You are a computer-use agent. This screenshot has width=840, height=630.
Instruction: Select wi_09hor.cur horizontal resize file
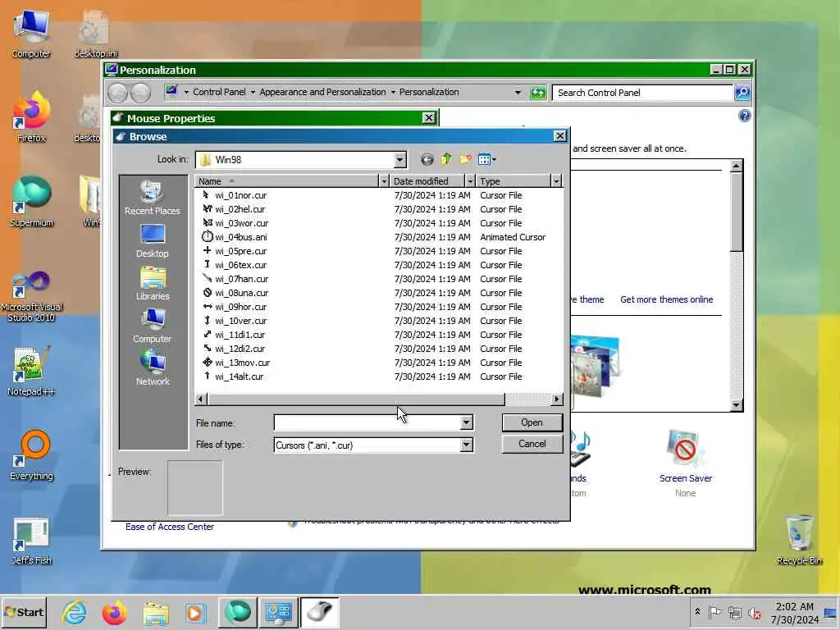click(240, 307)
